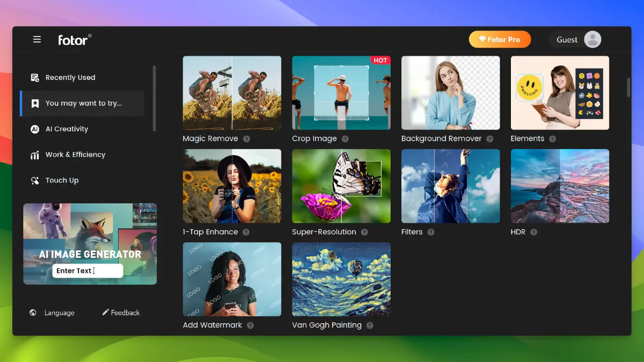Click Enter Text field in AI Image Generator
This screenshot has width=644, height=362.
point(87,271)
